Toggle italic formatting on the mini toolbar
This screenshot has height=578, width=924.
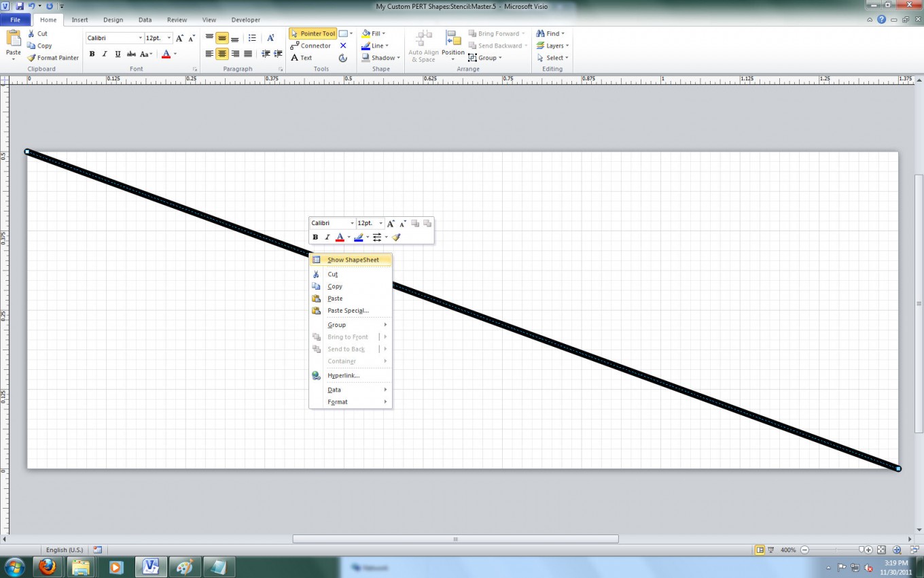(x=327, y=237)
